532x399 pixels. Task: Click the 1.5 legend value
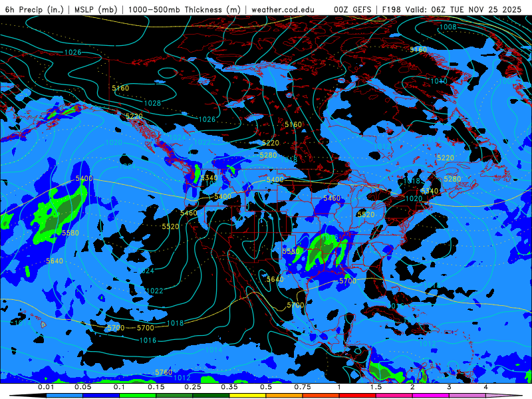point(376,387)
